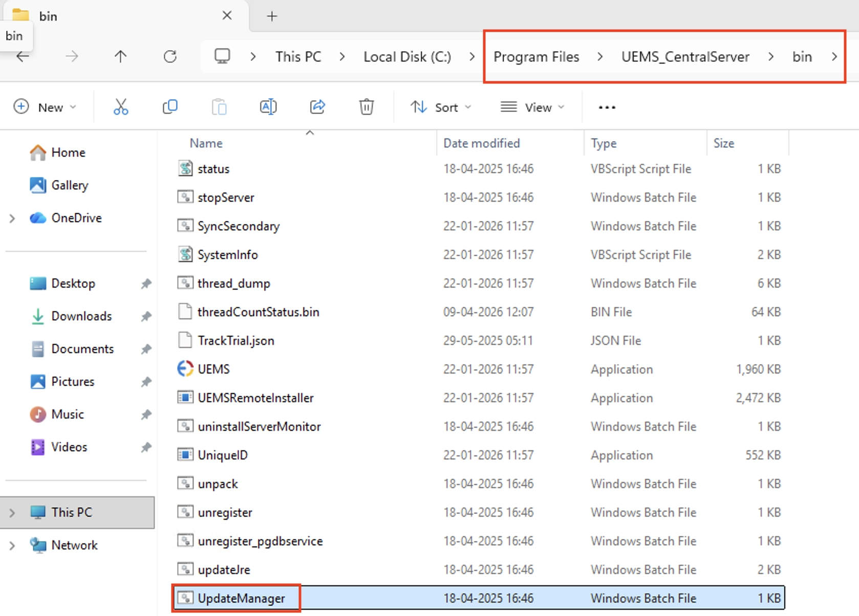Viewport: 859px width, 616px height.
Task: Click the Cut scissors icon
Action: [x=121, y=107]
